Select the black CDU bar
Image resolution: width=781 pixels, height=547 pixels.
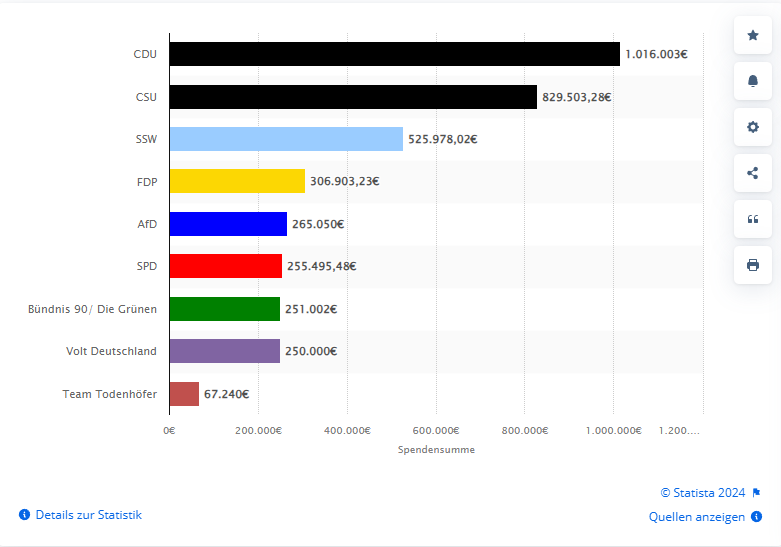point(394,54)
